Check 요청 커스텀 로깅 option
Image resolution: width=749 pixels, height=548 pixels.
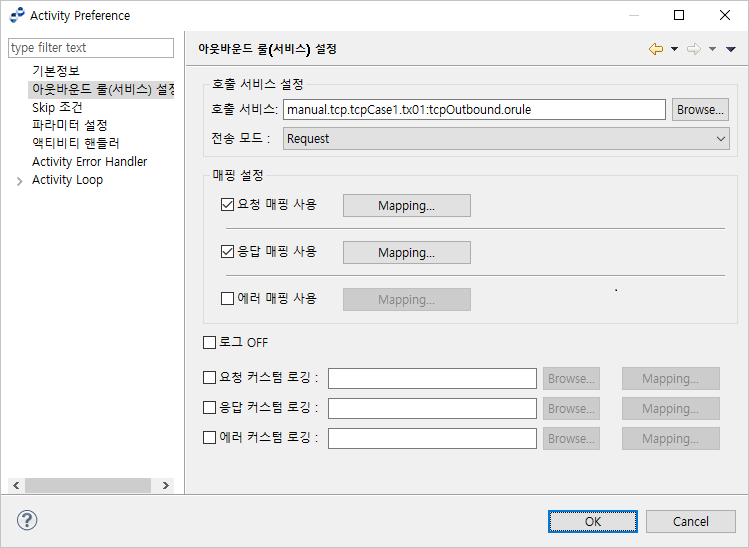(x=209, y=378)
